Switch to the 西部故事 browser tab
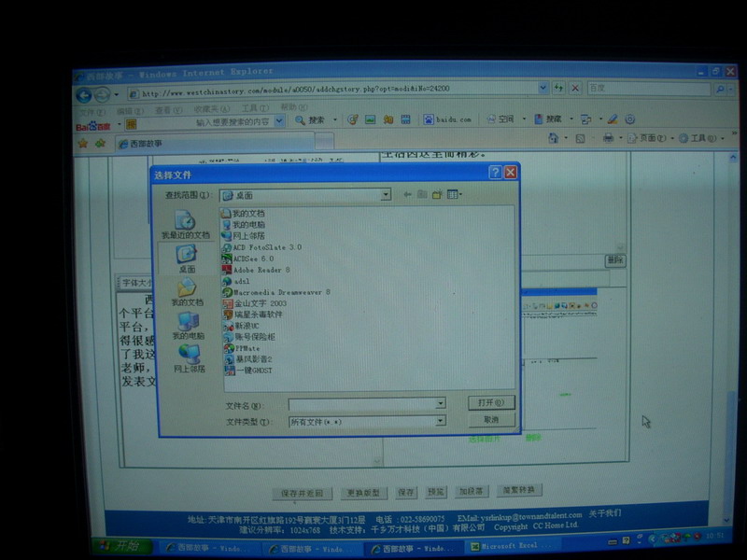Image resolution: width=747 pixels, height=560 pixels. [x=215, y=144]
